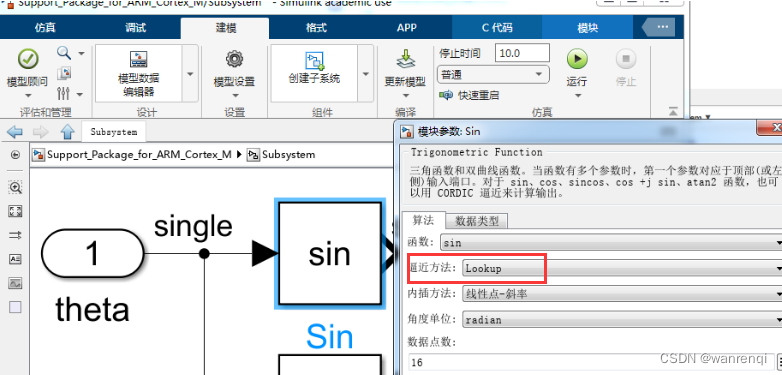Click hide/show model browser icon
Image resolution: width=782 pixels, height=375 pixels.
tap(15, 155)
